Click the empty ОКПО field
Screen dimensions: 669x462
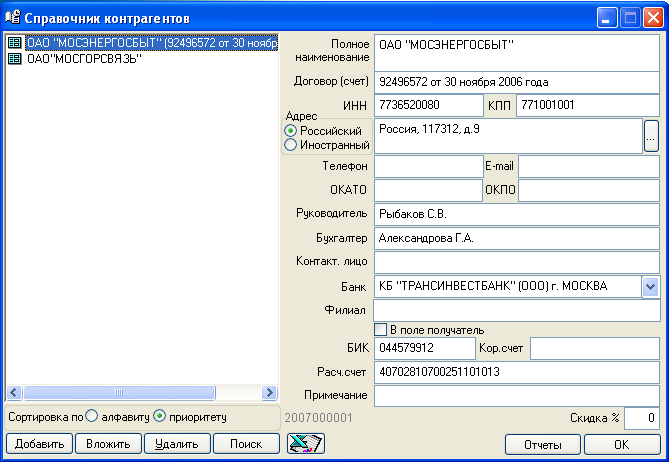589,190
